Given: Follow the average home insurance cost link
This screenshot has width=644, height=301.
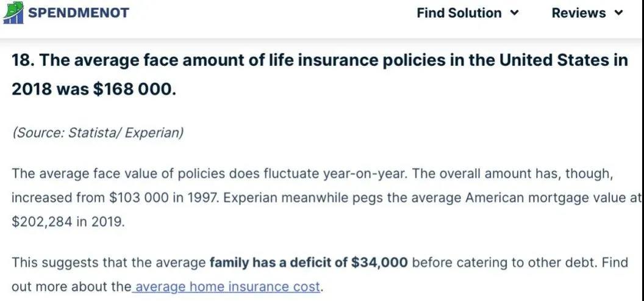Looking at the screenshot, I should coord(227,286).
